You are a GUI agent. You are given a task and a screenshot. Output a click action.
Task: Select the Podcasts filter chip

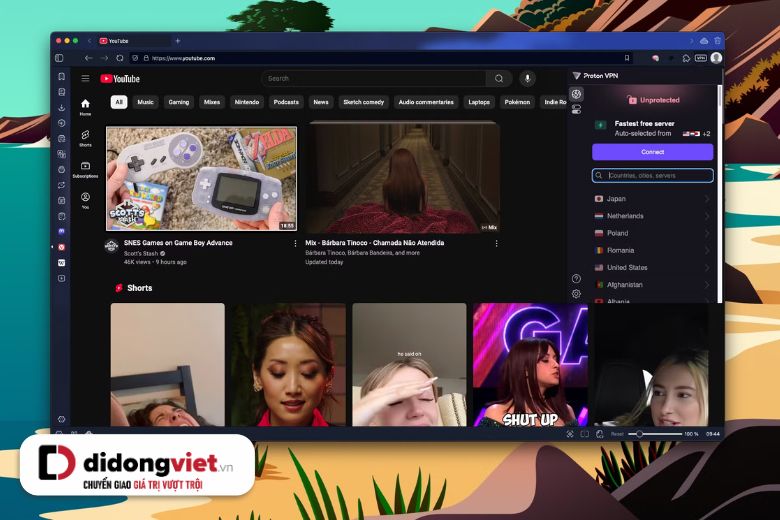click(286, 102)
